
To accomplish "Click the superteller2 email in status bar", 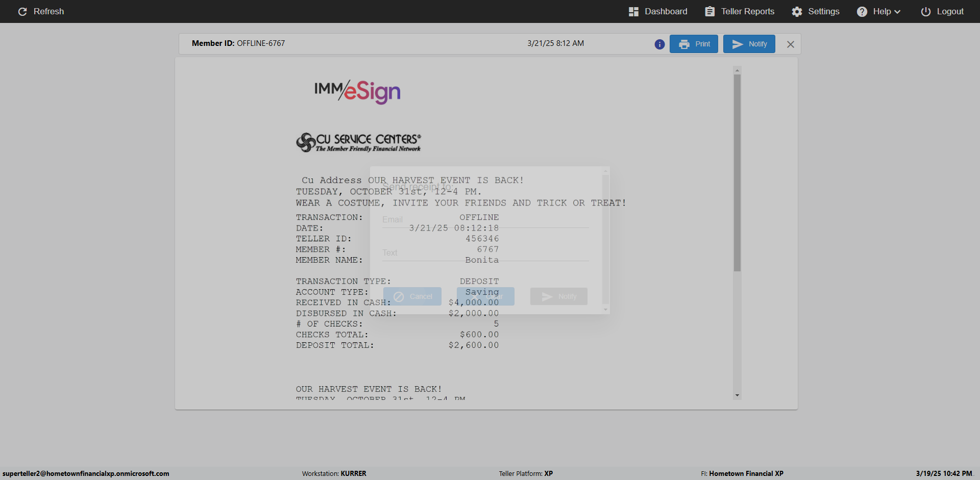I will pyautogui.click(x=86, y=473).
